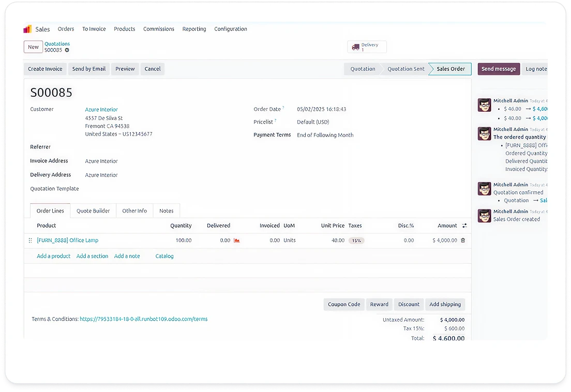Viewport: 571px width, 392px height.
Task: Click the 15% tax tag
Action: click(x=356, y=240)
